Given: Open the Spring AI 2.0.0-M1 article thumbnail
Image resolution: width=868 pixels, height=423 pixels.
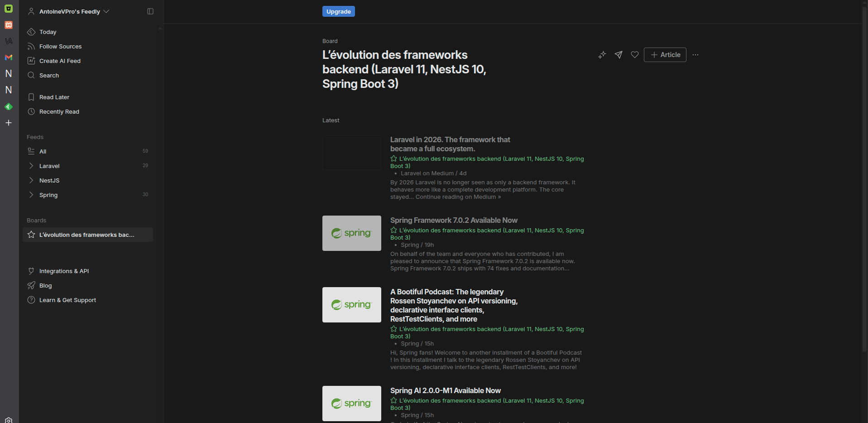Looking at the screenshot, I should [351, 403].
